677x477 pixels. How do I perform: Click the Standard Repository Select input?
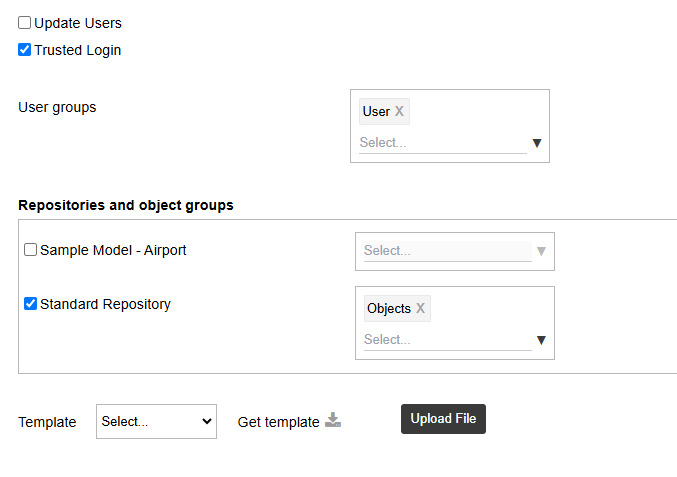coord(445,340)
